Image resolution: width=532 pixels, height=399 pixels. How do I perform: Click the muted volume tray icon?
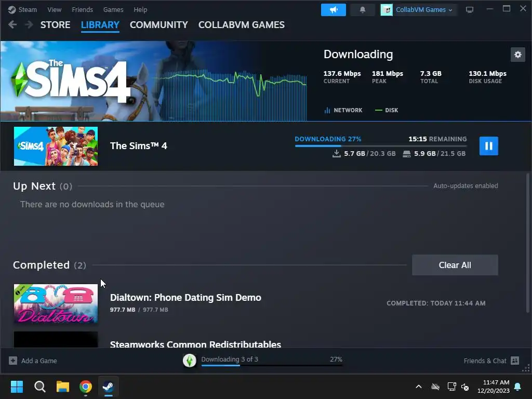point(465,387)
